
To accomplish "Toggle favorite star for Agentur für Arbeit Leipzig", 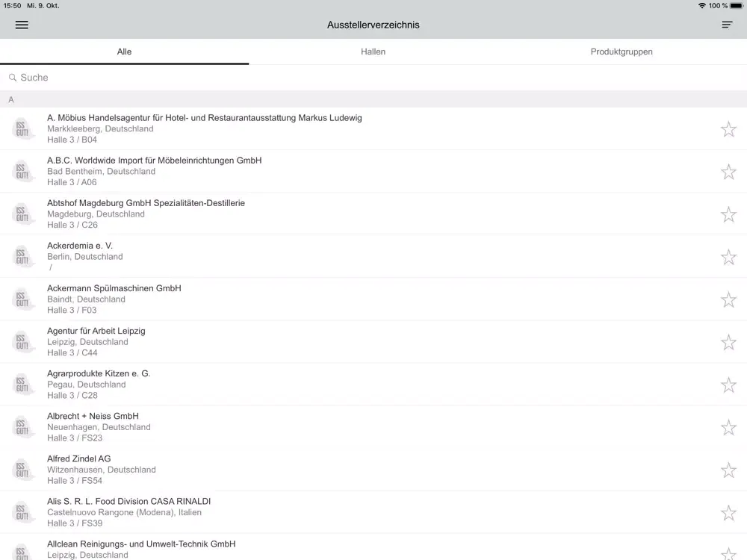I will 728,342.
